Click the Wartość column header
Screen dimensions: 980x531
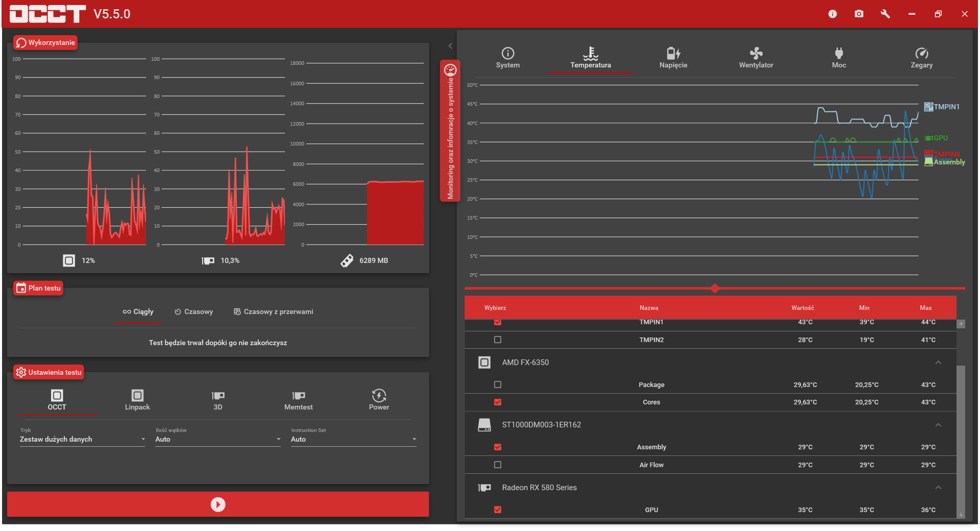(802, 308)
